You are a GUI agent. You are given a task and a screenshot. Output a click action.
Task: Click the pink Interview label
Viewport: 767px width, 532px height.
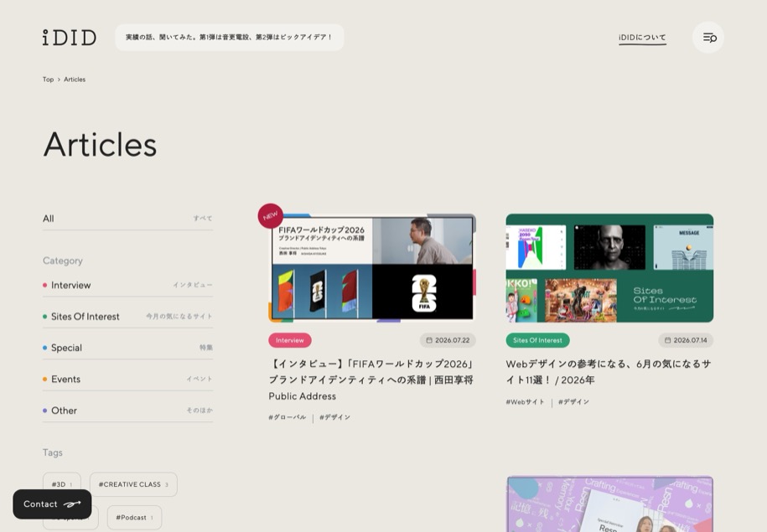(289, 340)
